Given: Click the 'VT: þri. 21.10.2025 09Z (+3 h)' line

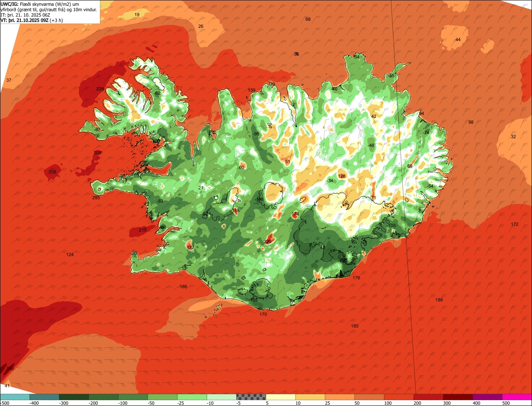Looking at the screenshot, I should 32,20.
